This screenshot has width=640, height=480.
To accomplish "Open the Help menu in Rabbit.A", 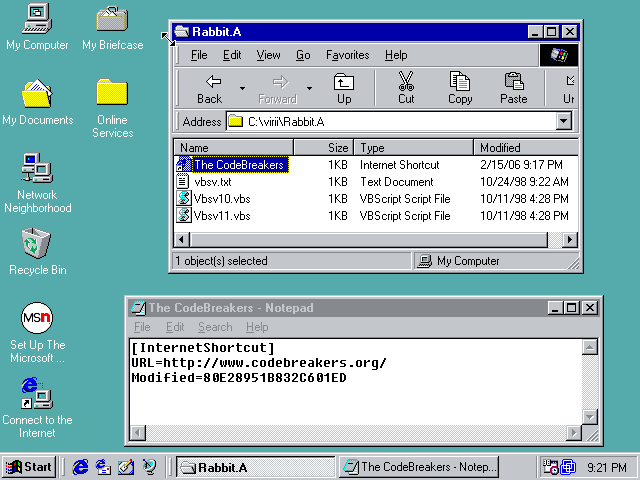I will (x=396, y=55).
